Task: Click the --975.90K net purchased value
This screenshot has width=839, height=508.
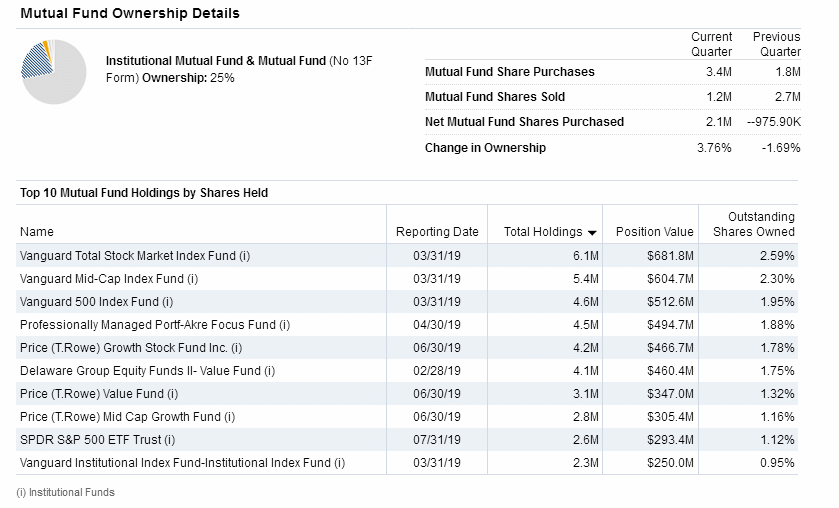Action: 774,122
